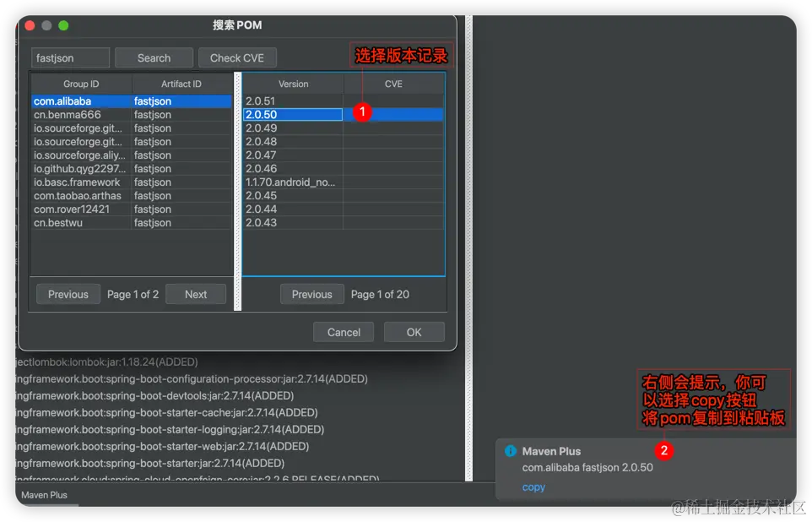The height and width of the screenshot is (522, 812).
Task: Select the cn.benma666 group row
Action: (x=132, y=115)
